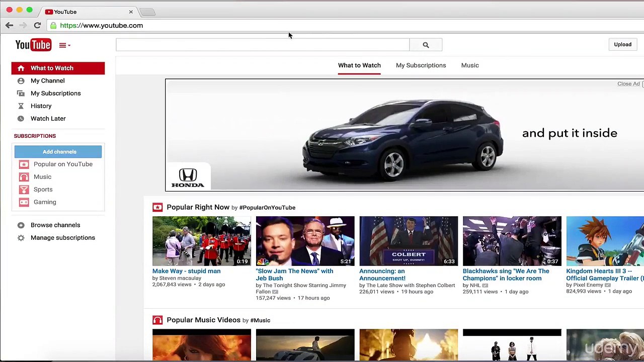Click the Popular Music Videos headphones icon
Screen dimensions: 644x362
point(157,320)
